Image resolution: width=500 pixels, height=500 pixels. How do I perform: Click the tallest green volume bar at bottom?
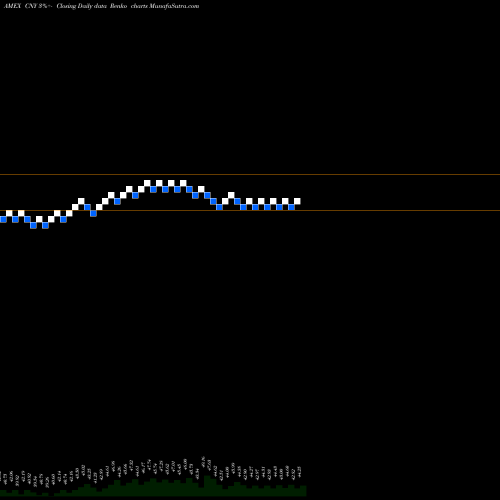click(x=207, y=486)
